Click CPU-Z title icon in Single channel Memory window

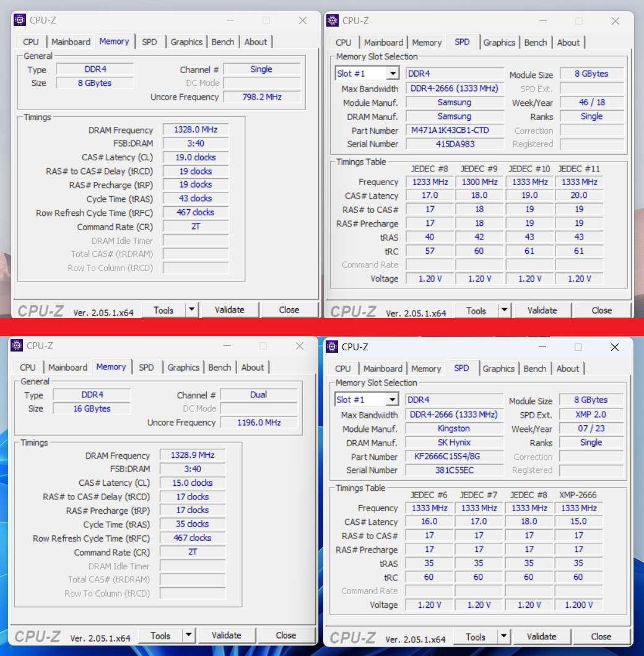coord(20,20)
